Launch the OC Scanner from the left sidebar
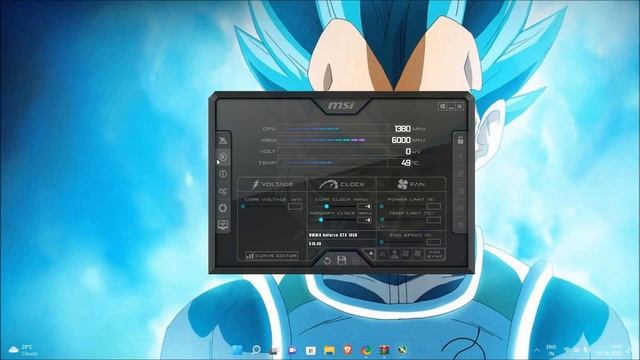The width and height of the screenshot is (640, 360). click(x=222, y=191)
